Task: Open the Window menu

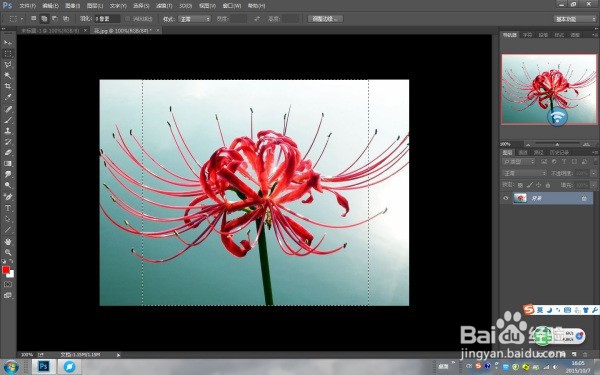Action: tap(232, 6)
